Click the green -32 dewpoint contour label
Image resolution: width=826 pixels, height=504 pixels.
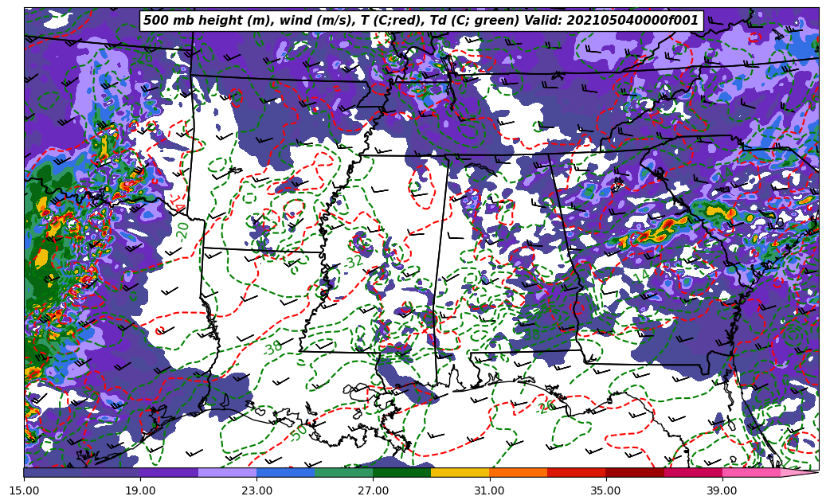(x=353, y=261)
